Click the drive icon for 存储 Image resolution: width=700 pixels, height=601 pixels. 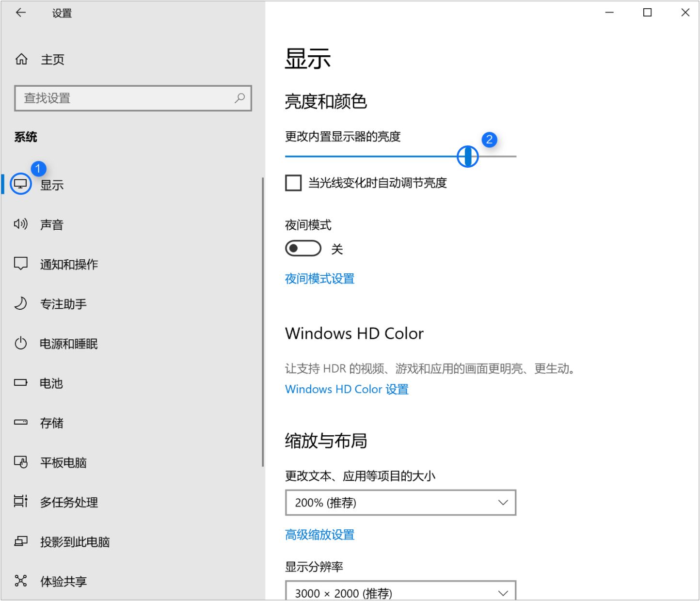coord(21,422)
